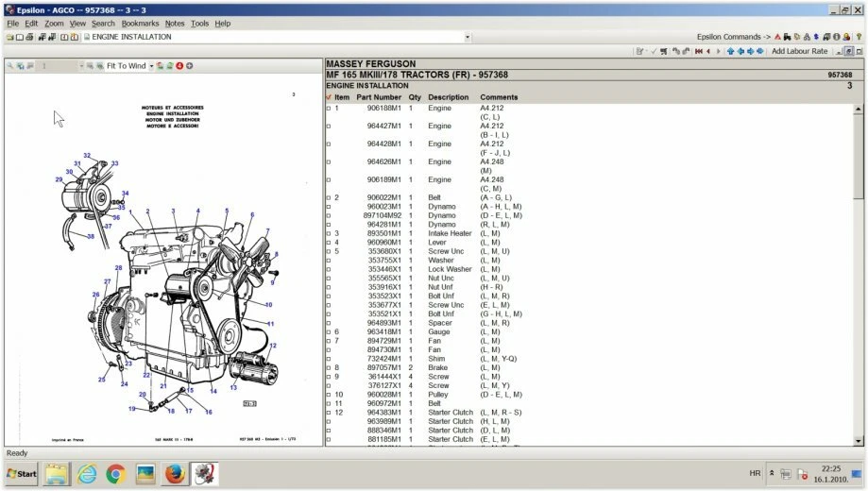Image resolution: width=868 pixels, height=491 pixels.
Task: Click the print icon in the main toolbar
Action: pyautogui.click(x=29, y=37)
